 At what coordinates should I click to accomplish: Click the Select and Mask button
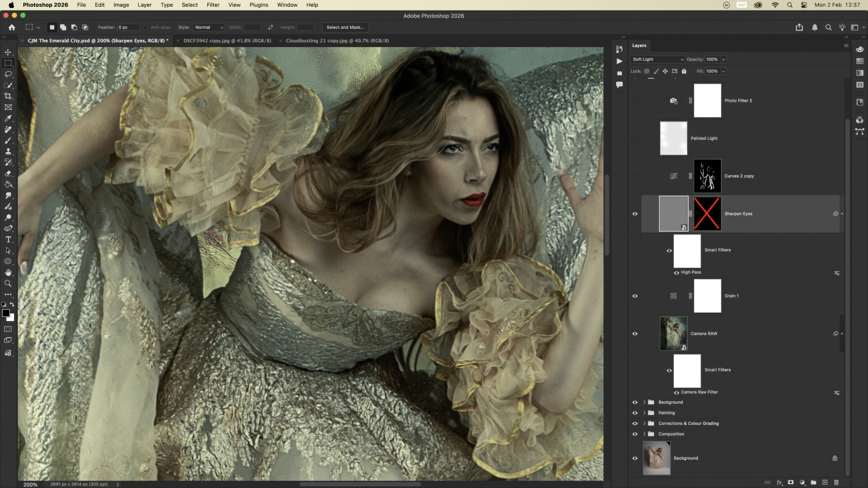[345, 27]
